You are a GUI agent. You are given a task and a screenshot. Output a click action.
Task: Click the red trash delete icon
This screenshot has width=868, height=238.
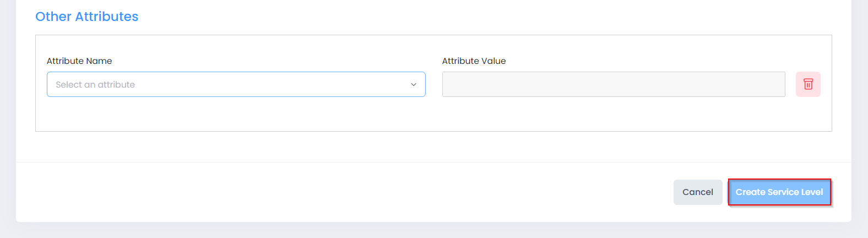click(808, 84)
